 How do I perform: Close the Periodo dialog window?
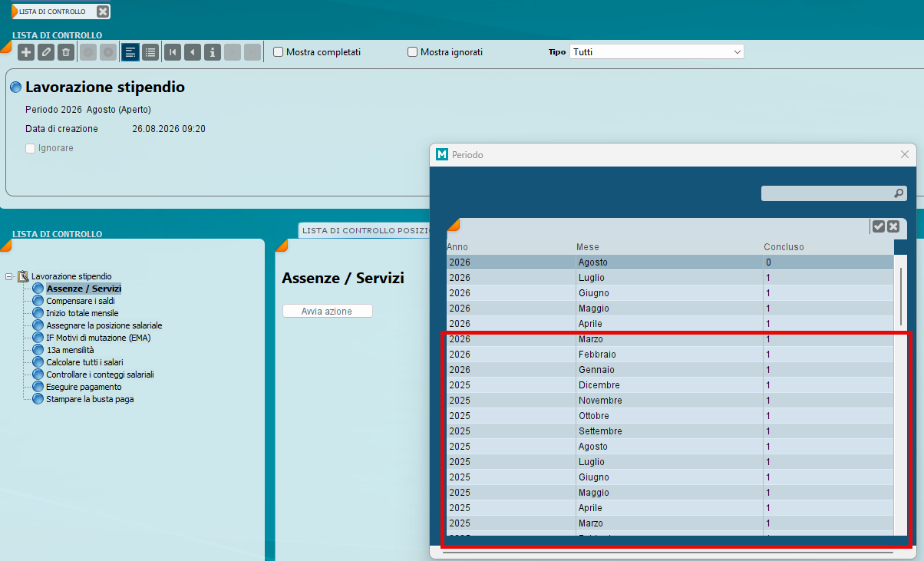[x=904, y=154]
